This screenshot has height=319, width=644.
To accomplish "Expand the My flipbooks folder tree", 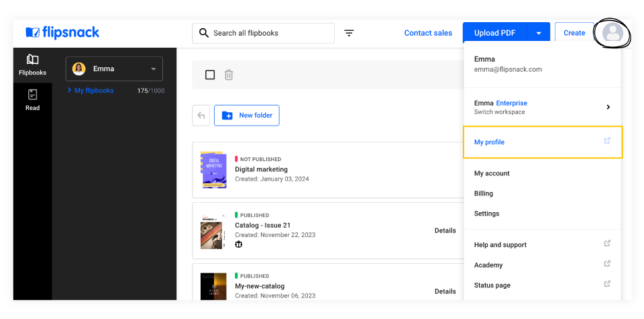I will [x=70, y=91].
